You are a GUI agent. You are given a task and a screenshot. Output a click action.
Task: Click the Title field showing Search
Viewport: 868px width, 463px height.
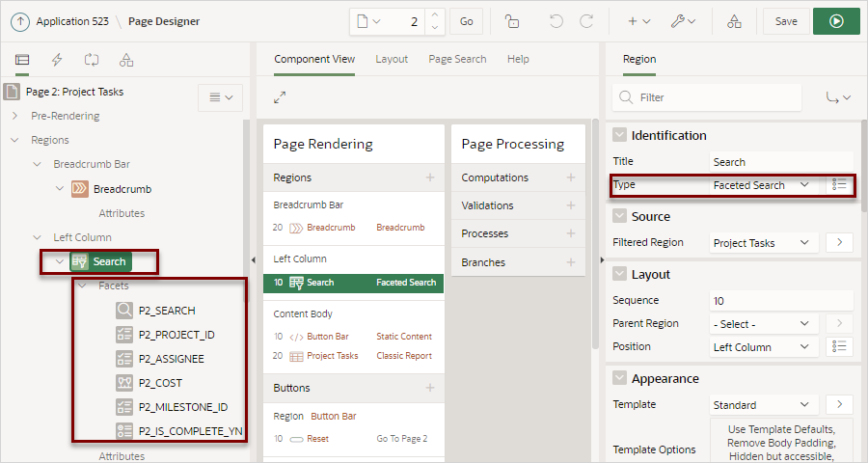click(x=781, y=162)
